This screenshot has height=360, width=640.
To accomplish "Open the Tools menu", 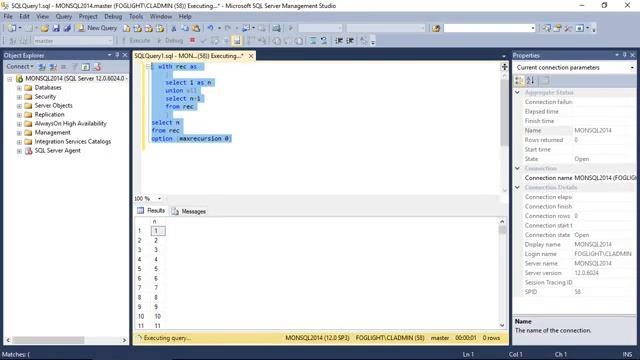I will click(x=136, y=16).
